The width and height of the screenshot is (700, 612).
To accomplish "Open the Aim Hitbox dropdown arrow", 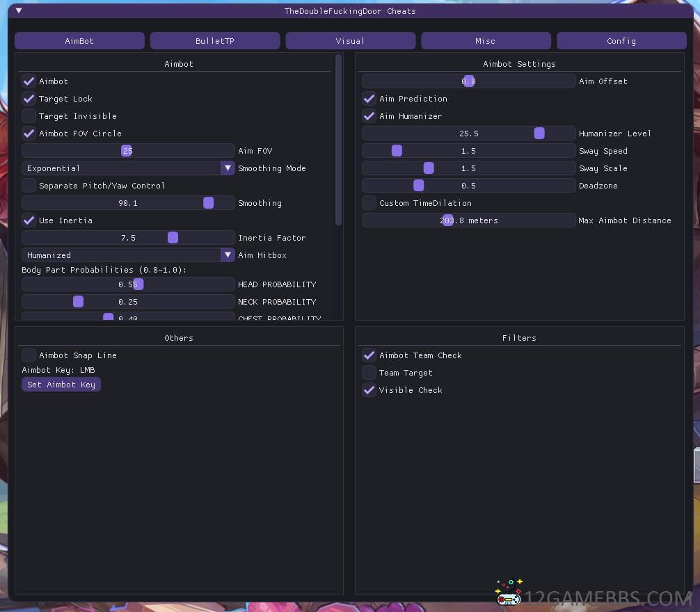I will [228, 255].
